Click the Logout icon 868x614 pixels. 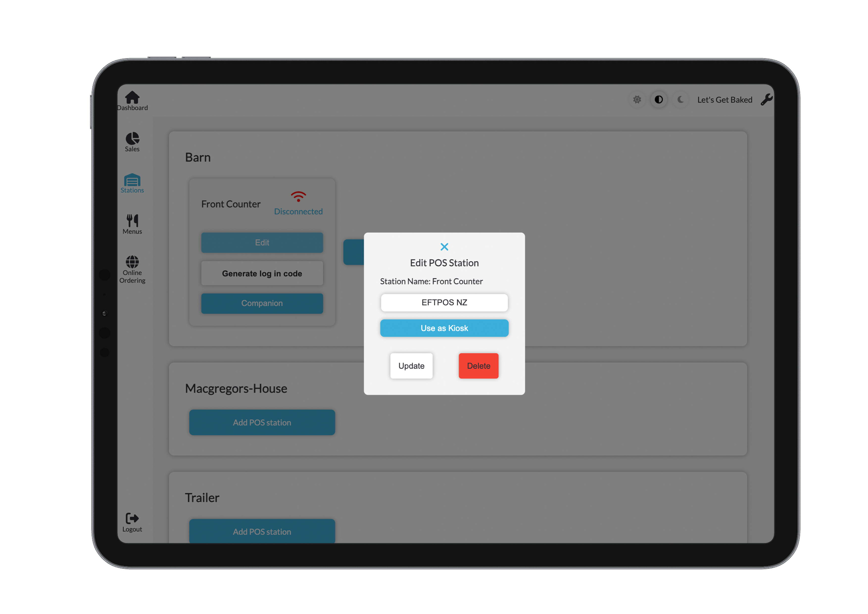(132, 518)
